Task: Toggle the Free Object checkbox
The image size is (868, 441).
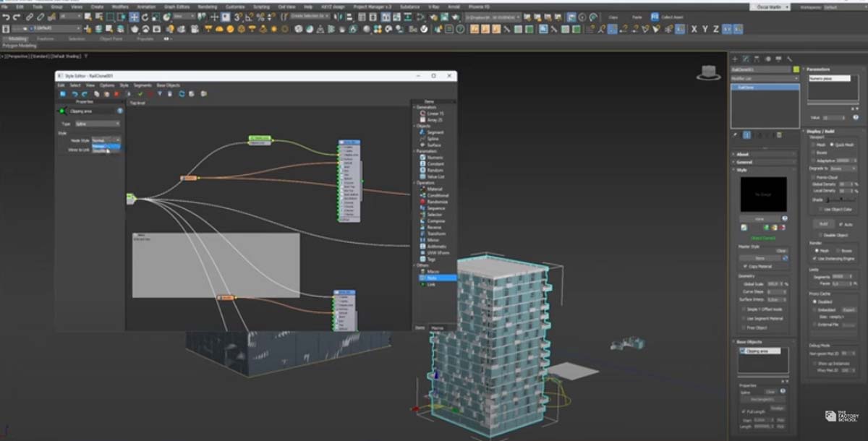Action: pyautogui.click(x=744, y=327)
